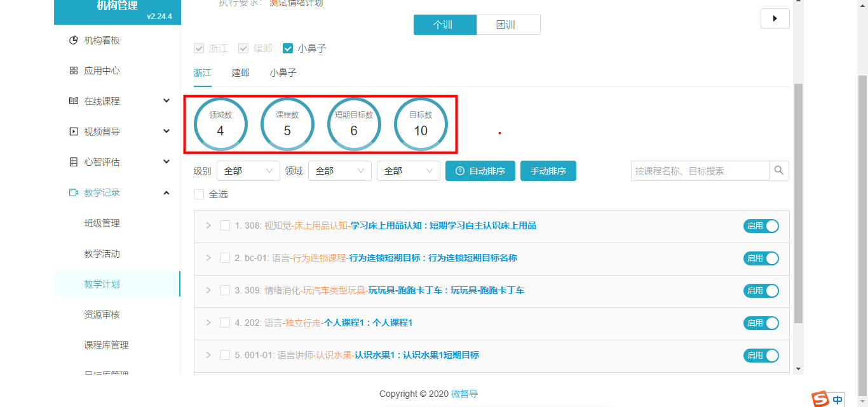Expand row 2 行为连锁课程 arrow

coord(208,258)
